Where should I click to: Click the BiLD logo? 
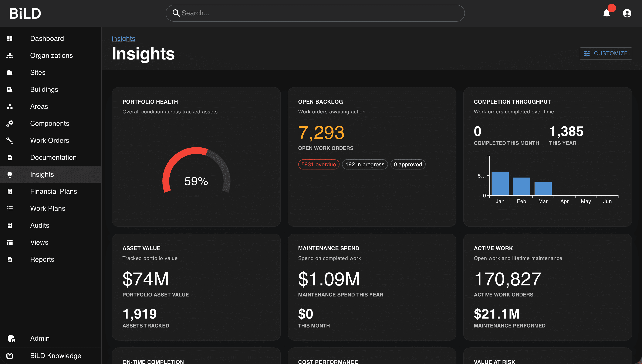coord(25,13)
